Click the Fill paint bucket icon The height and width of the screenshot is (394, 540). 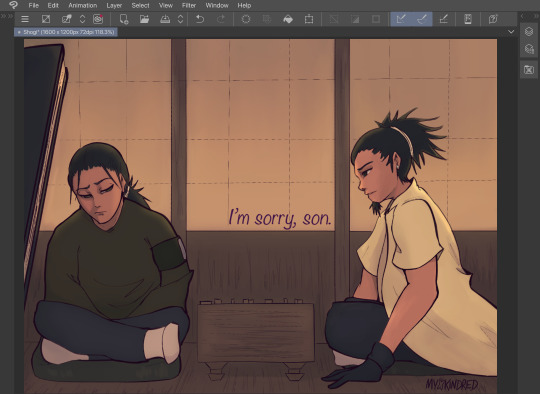(x=288, y=19)
